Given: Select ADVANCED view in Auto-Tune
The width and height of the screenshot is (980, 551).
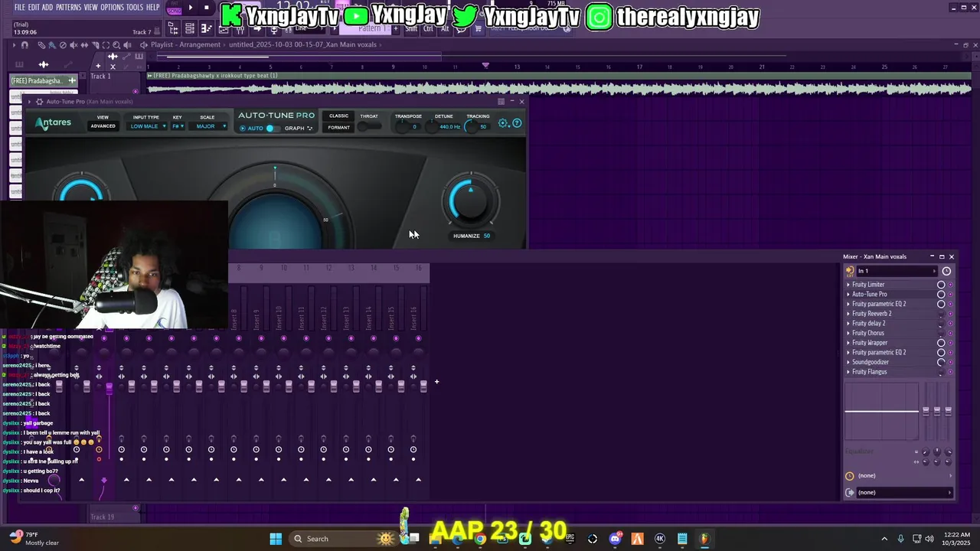Looking at the screenshot, I should pos(103,126).
